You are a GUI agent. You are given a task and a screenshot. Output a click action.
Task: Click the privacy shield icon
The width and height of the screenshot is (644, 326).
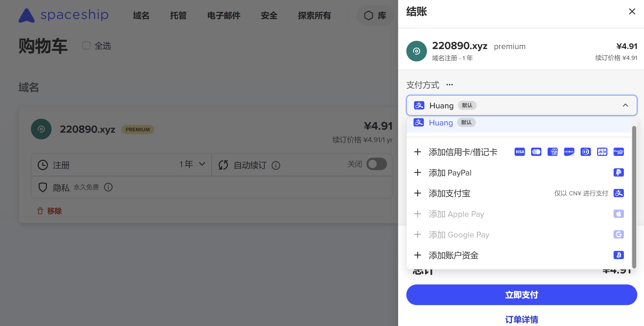[x=43, y=187]
